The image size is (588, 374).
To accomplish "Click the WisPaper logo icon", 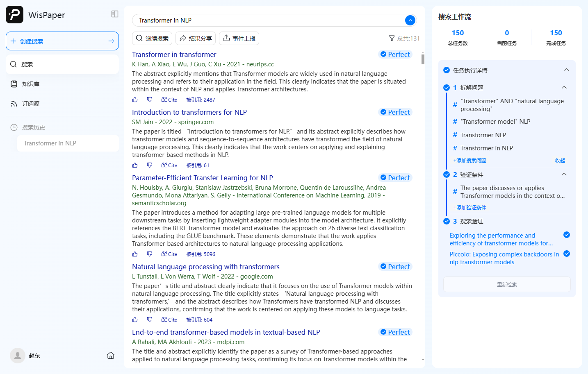I will pos(14,15).
